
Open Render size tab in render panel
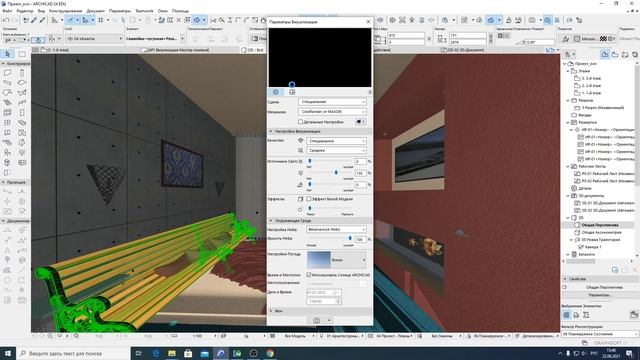click(x=292, y=92)
